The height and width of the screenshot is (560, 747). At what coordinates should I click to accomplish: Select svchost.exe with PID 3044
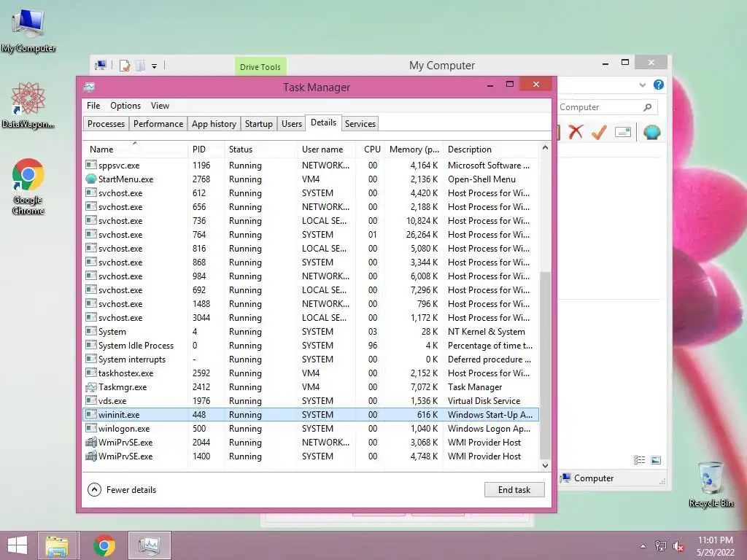(x=311, y=318)
